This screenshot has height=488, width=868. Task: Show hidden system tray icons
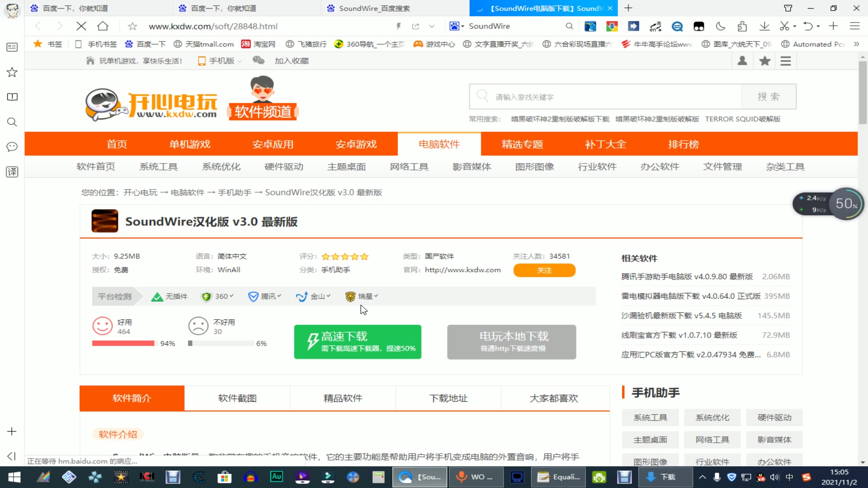point(702,477)
